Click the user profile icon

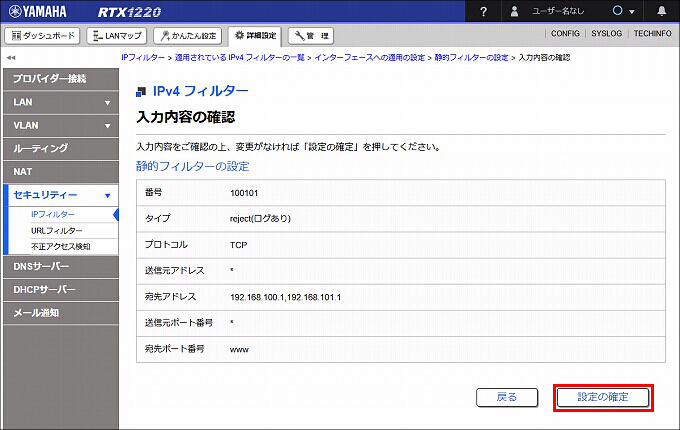pyautogui.click(x=514, y=11)
